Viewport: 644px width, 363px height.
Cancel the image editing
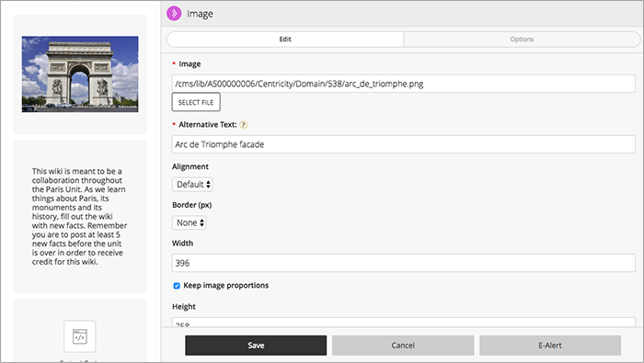(x=403, y=346)
